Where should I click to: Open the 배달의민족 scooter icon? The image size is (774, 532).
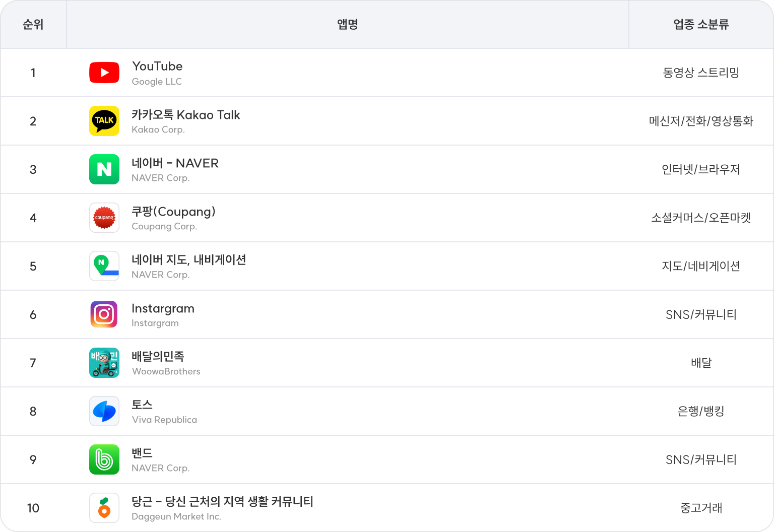pyautogui.click(x=104, y=363)
